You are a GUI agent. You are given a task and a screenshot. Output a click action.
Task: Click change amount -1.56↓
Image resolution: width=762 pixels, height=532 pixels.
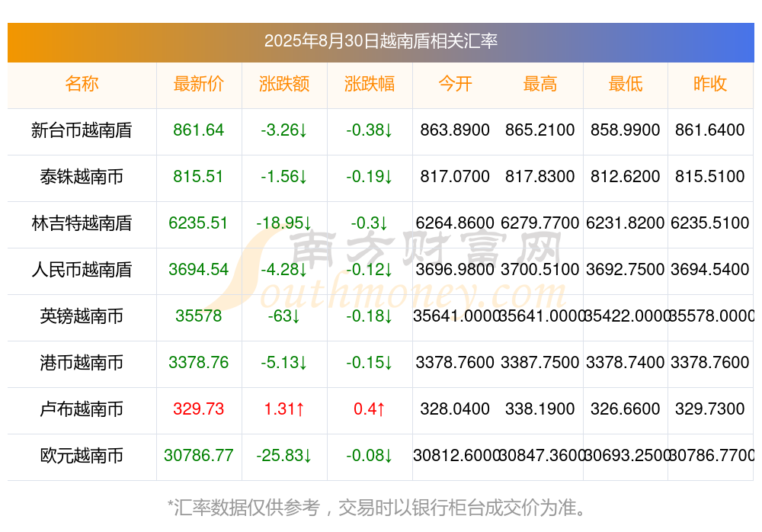pyautogui.click(x=283, y=177)
